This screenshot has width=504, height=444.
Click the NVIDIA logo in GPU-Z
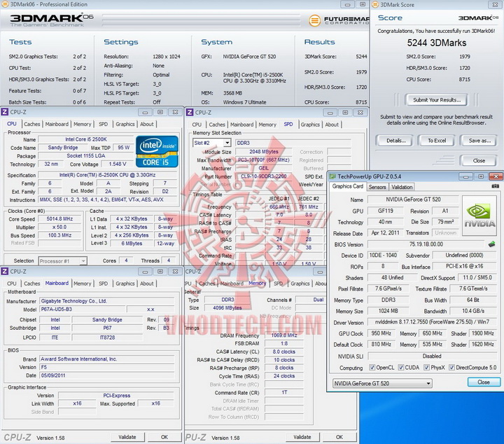(479, 215)
